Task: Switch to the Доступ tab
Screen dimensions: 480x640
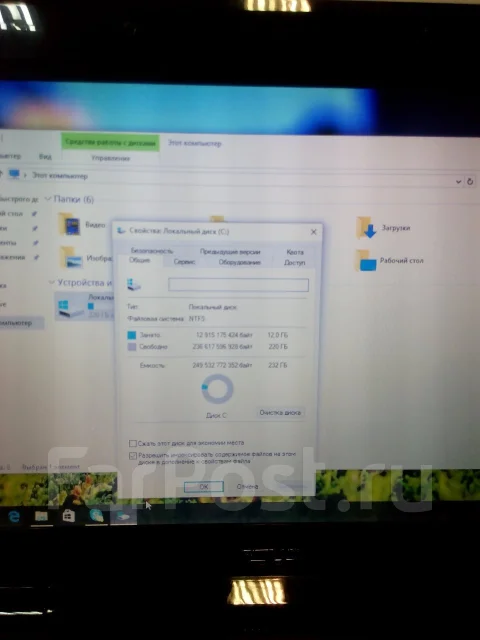Action: 294,262
